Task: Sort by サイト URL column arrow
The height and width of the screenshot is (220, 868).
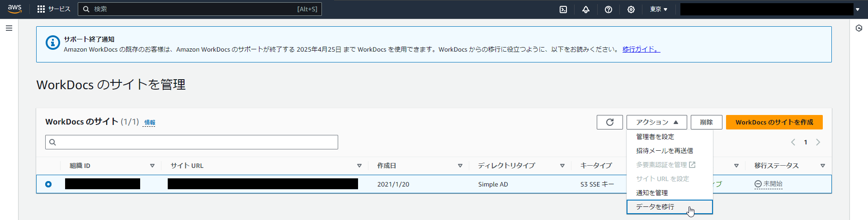Action: [x=359, y=166]
